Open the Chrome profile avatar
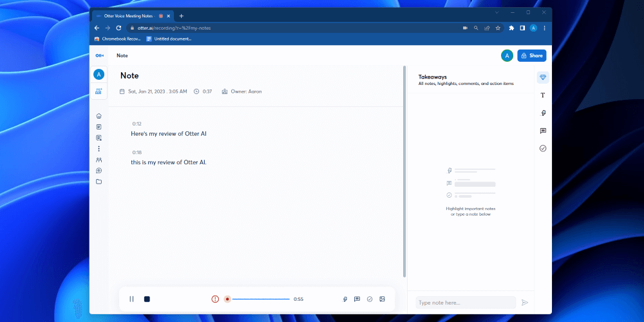This screenshot has width=644, height=322. 533,28
